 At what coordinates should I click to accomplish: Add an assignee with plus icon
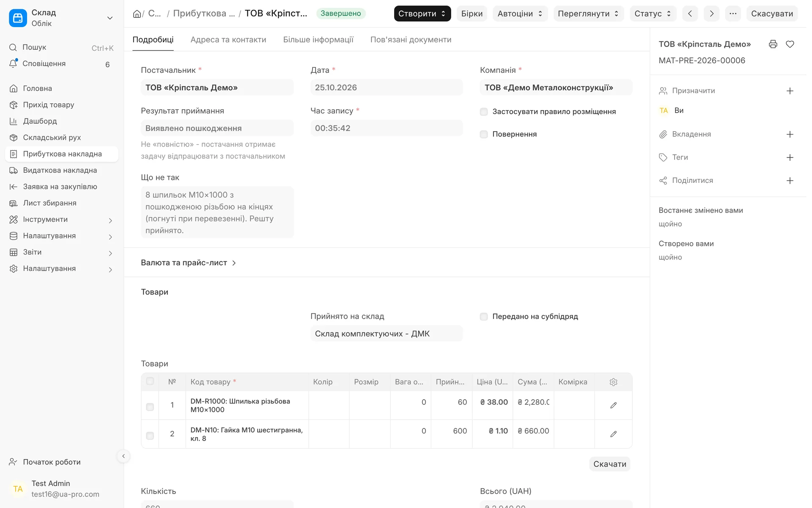[x=790, y=91]
